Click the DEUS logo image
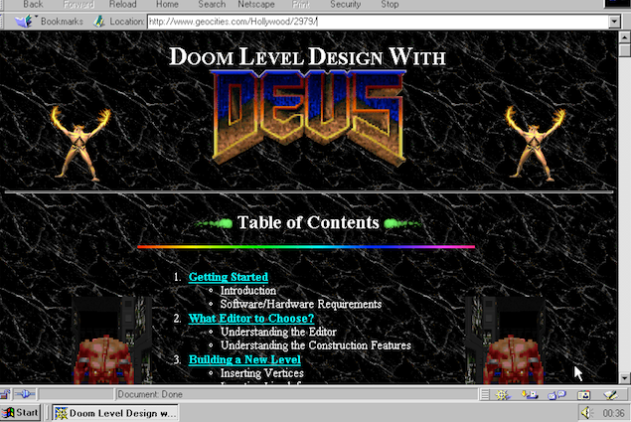This screenshot has width=631, height=422. point(308,117)
